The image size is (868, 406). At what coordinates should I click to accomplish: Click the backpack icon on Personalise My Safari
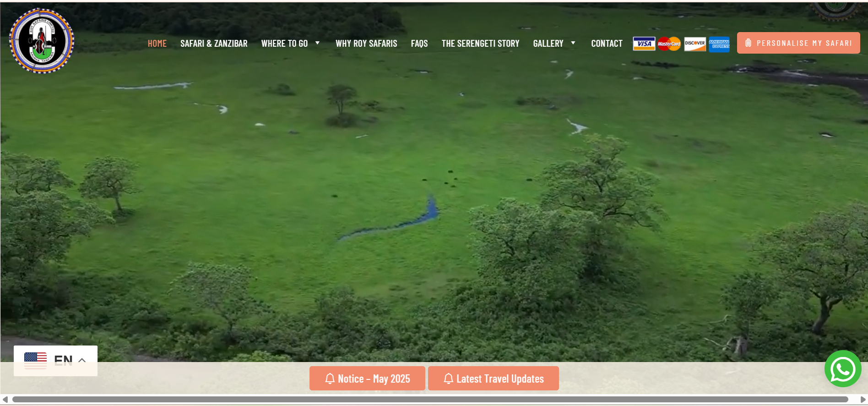[748, 43]
